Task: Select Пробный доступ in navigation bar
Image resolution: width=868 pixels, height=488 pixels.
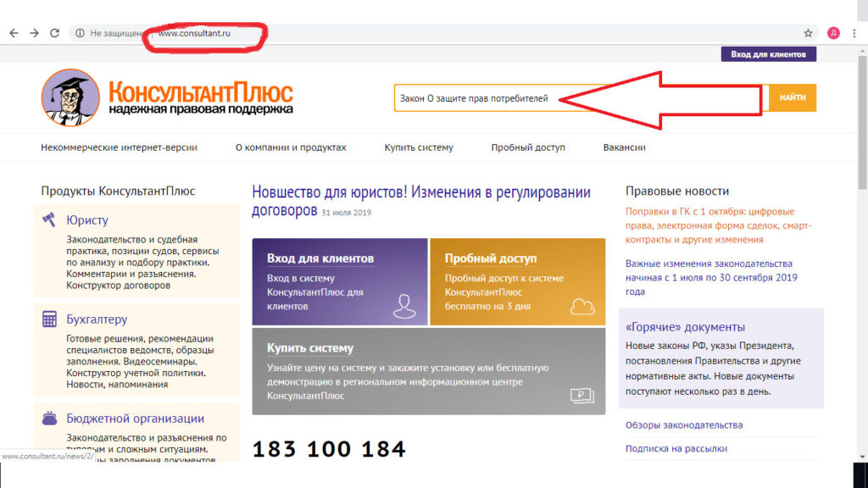Action: [x=528, y=147]
